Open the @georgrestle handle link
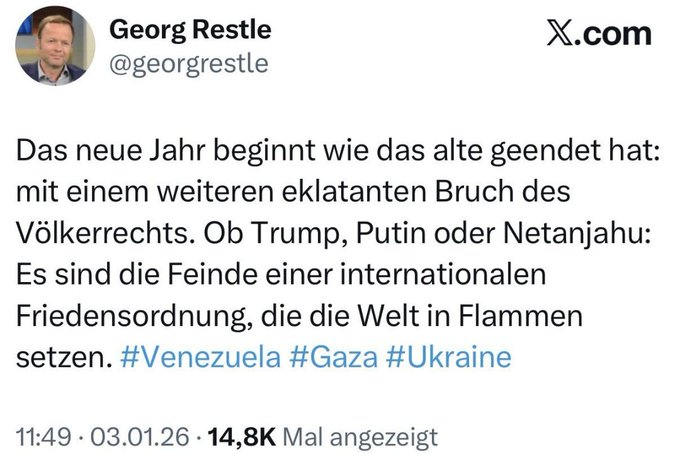Viewport: 680px width, 454px height. (188, 63)
